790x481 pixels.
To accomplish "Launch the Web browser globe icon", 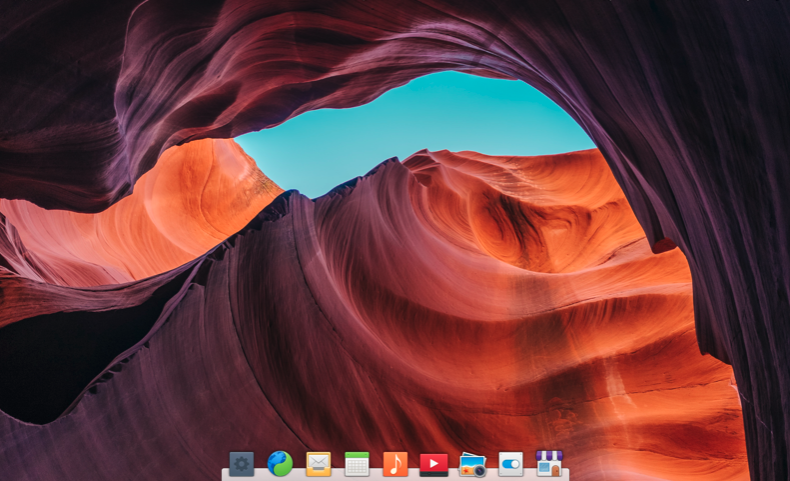I will (280, 464).
